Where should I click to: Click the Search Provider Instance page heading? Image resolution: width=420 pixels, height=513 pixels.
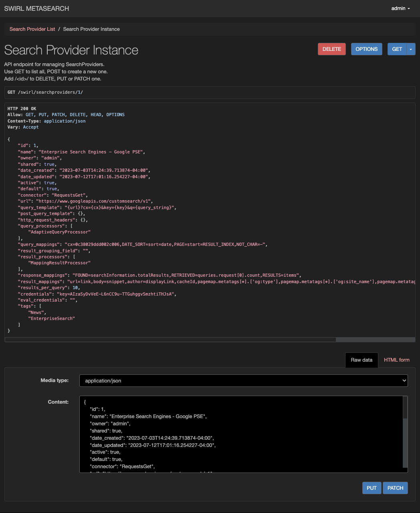point(71,50)
